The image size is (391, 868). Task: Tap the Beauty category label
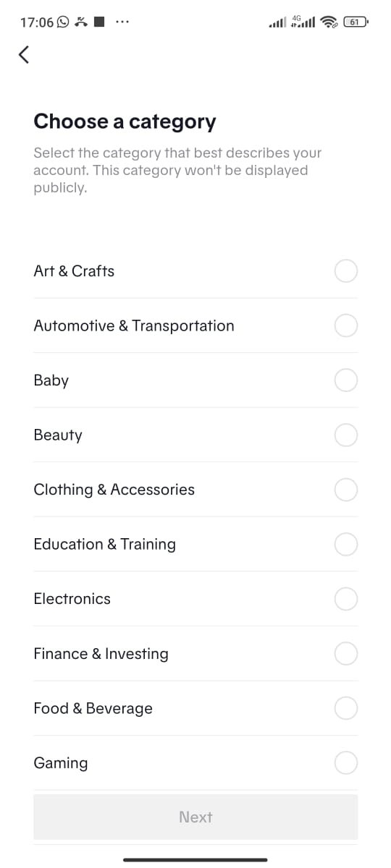58,435
